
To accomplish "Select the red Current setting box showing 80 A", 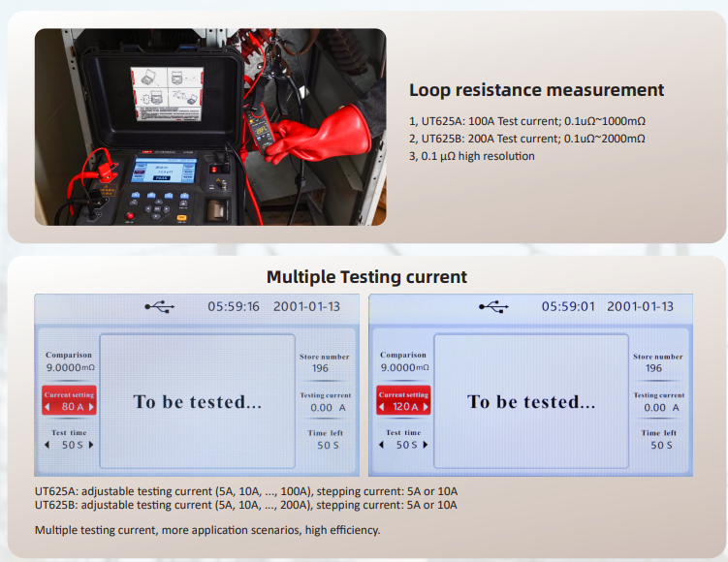I will (x=69, y=401).
